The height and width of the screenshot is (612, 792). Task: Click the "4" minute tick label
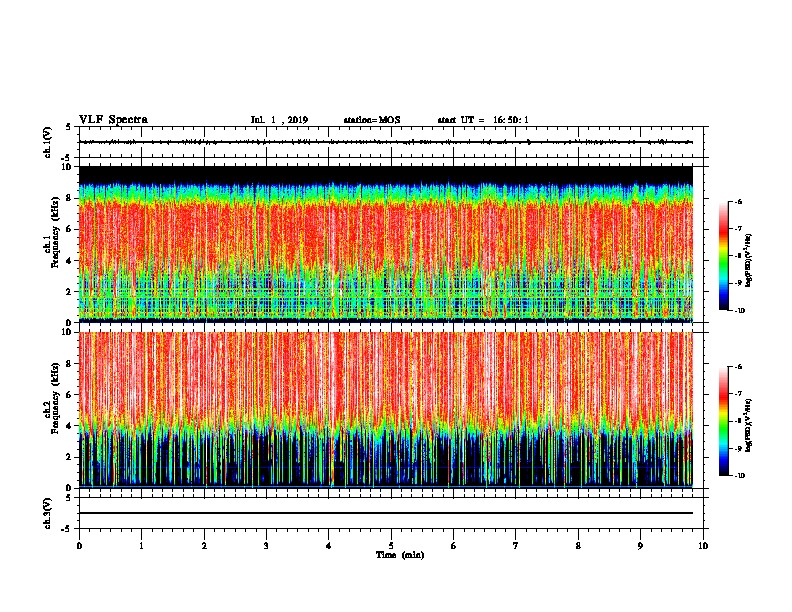pyautogui.click(x=329, y=546)
